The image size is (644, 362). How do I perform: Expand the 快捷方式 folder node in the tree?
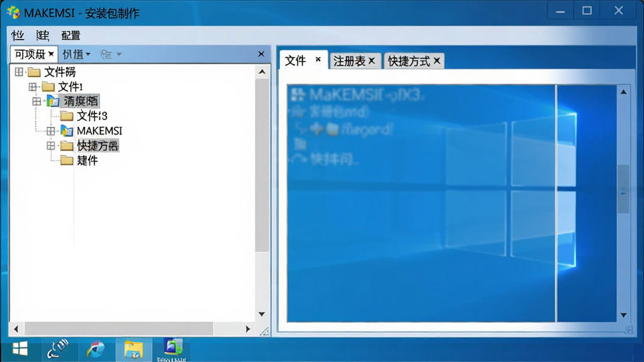tap(50, 146)
